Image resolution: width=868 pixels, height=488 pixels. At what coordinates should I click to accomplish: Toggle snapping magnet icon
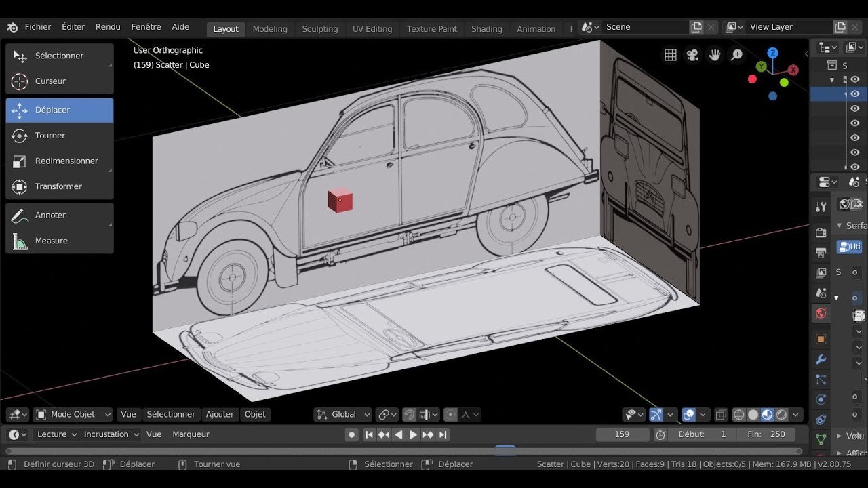tap(409, 415)
